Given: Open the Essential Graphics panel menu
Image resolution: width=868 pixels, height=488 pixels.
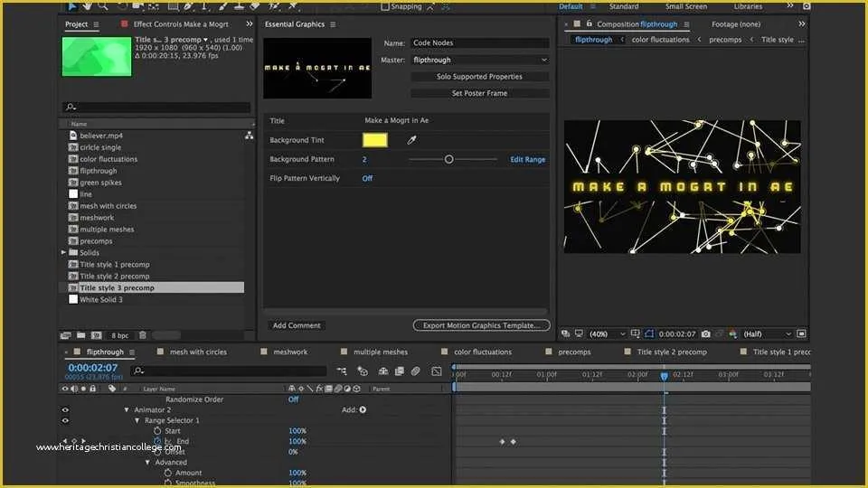Looking at the screenshot, I should point(333,24).
